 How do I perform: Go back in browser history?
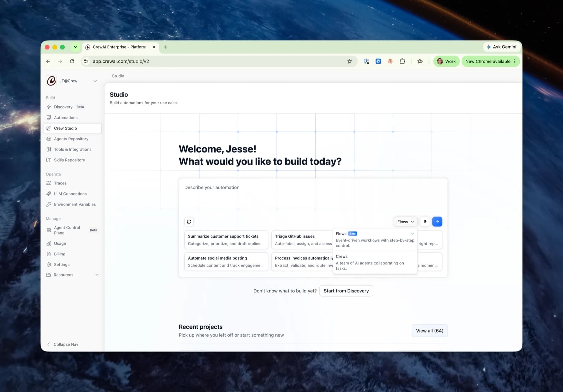point(48,61)
